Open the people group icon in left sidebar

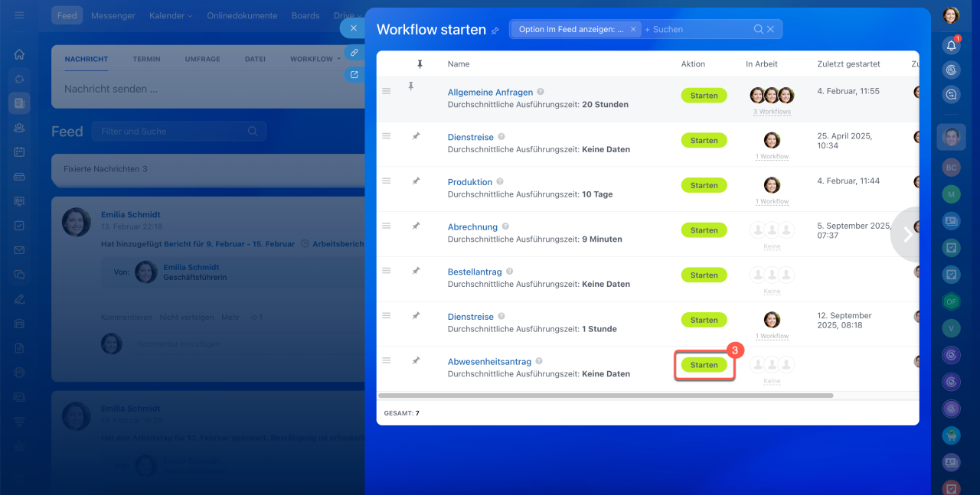[x=19, y=128]
